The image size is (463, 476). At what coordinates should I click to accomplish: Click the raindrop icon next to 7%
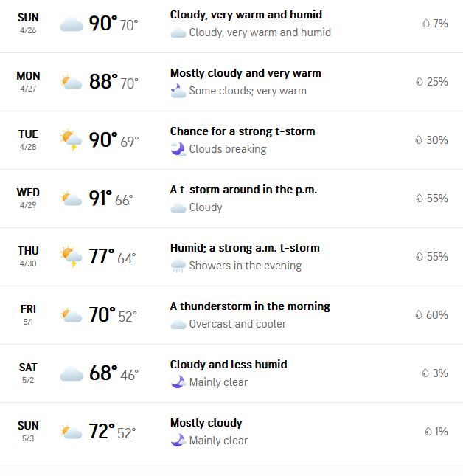(x=425, y=24)
